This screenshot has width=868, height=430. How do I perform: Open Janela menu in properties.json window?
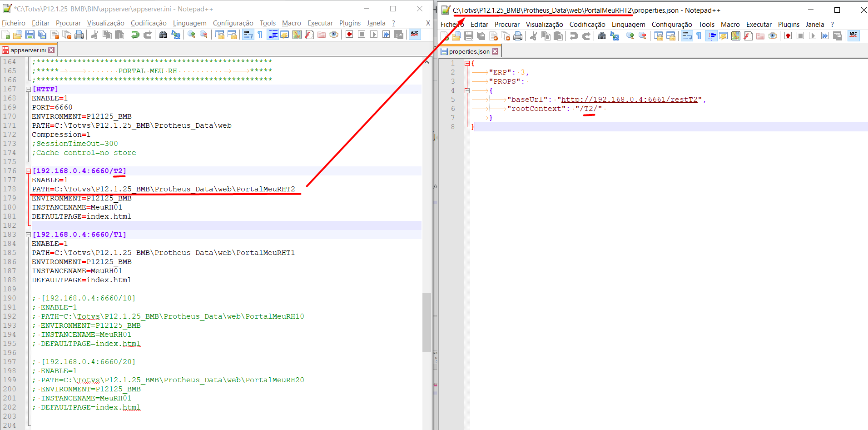point(815,25)
